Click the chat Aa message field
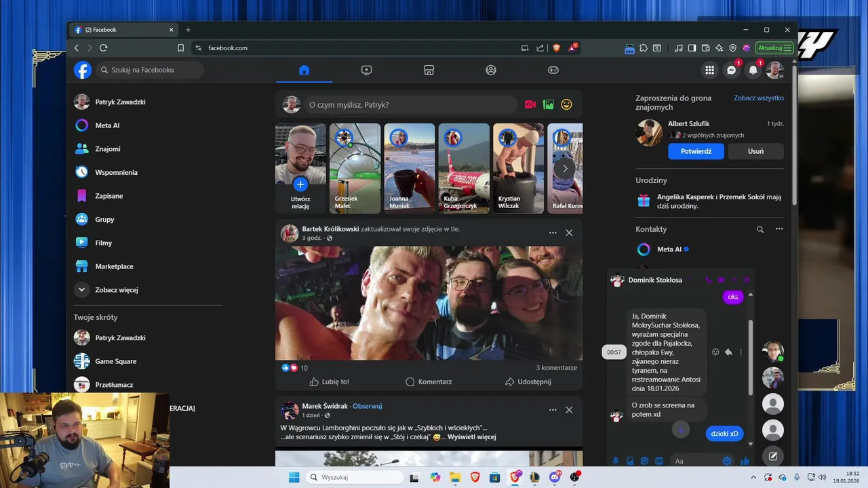Image resolution: width=868 pixels, height=488 pixels. tap(695, 461)
